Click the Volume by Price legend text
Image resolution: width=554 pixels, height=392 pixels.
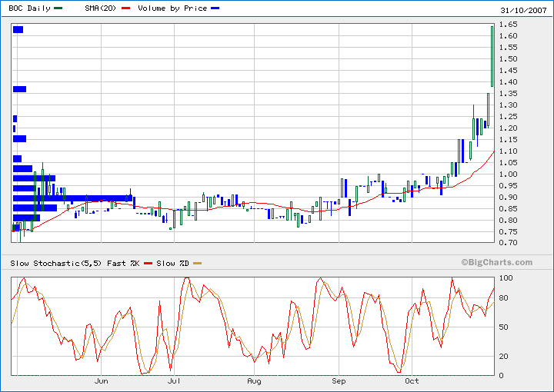[173, 8]
